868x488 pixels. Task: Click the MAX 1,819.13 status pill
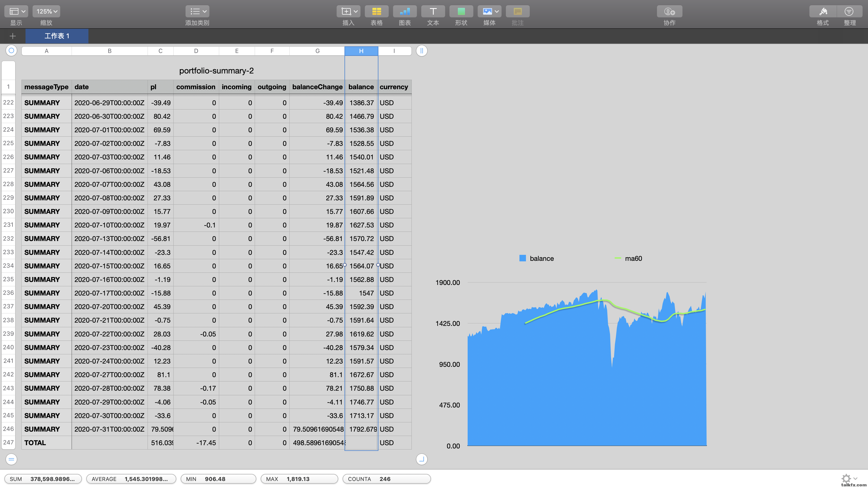pos(299,479)
